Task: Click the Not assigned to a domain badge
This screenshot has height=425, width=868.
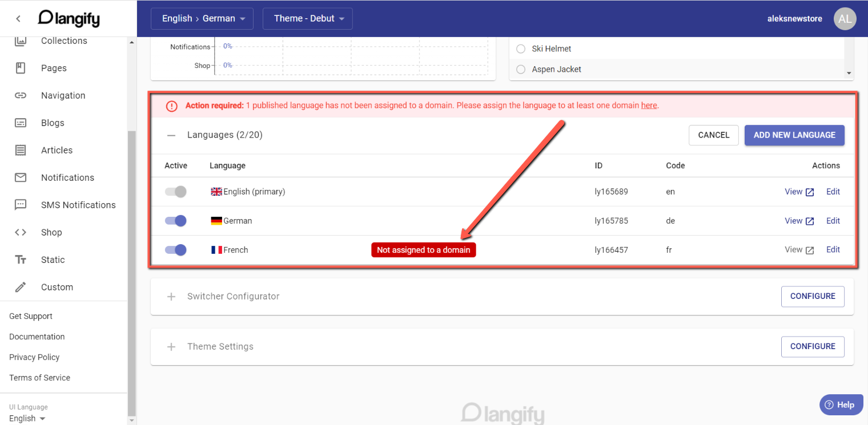Action: [423, 250]
